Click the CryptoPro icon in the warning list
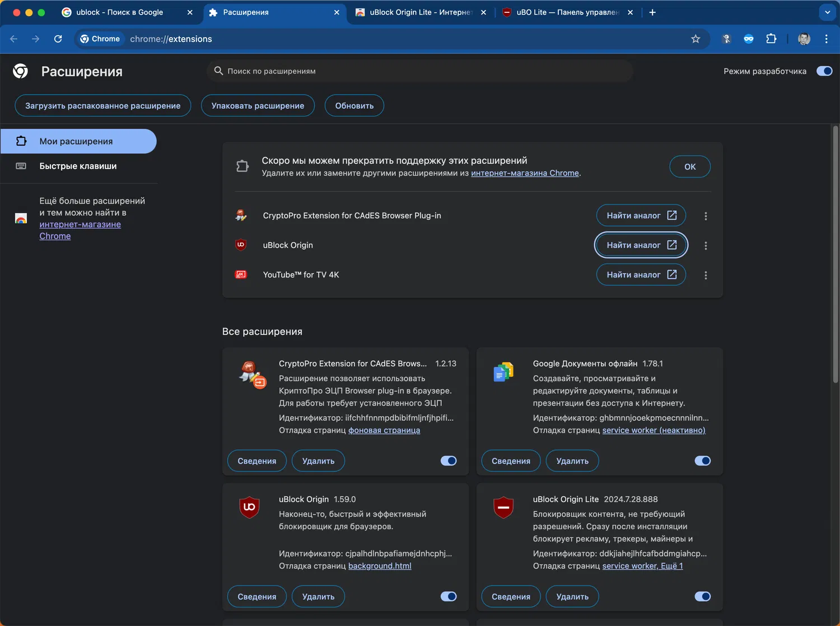Image resolution: width=840 pixels, height=626 pixels. pos(241,215)
